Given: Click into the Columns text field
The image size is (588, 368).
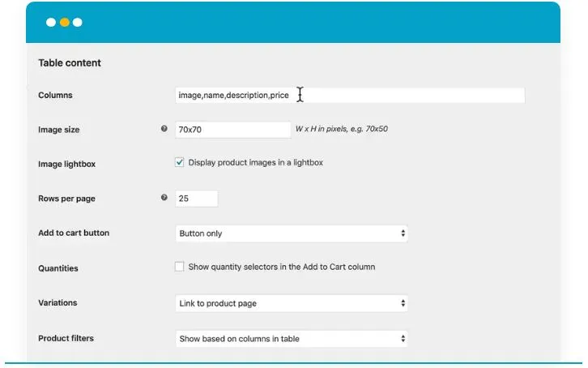Looking at the screenshot, I should tap(350, 96).
